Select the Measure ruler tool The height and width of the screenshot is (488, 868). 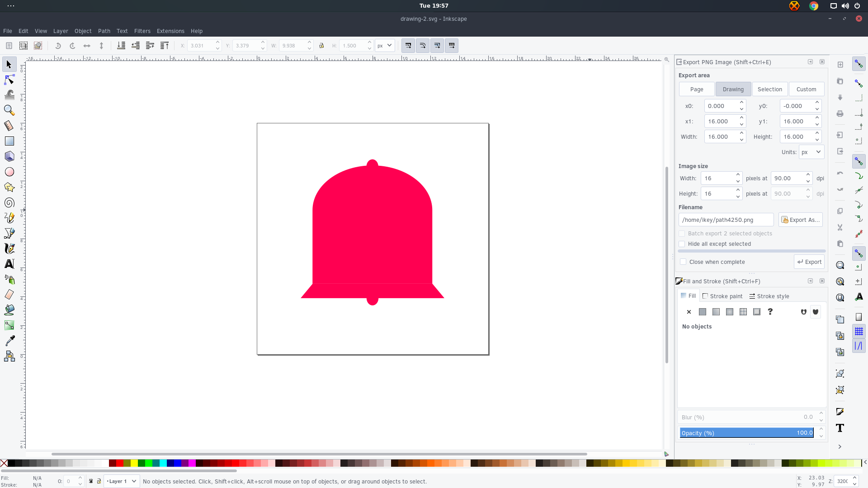point(9,126)
